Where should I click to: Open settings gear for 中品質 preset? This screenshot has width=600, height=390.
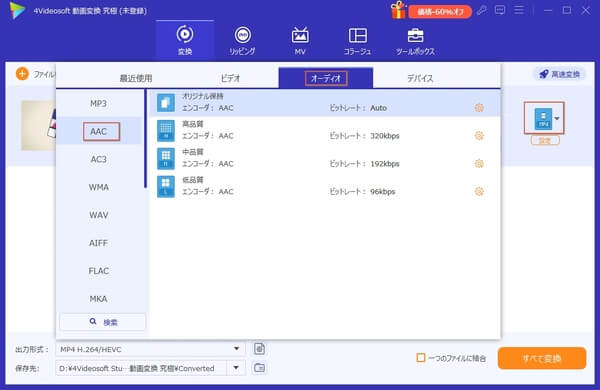[x=479, y=164]
